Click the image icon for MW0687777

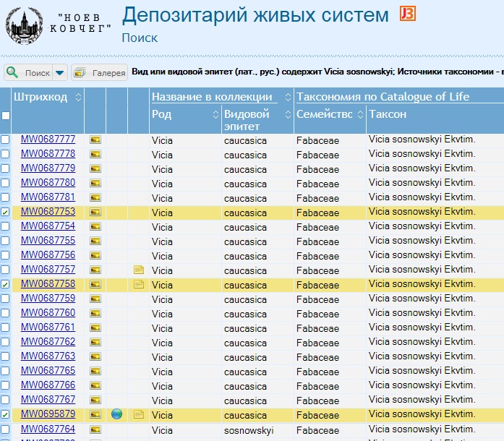[95, 140]
